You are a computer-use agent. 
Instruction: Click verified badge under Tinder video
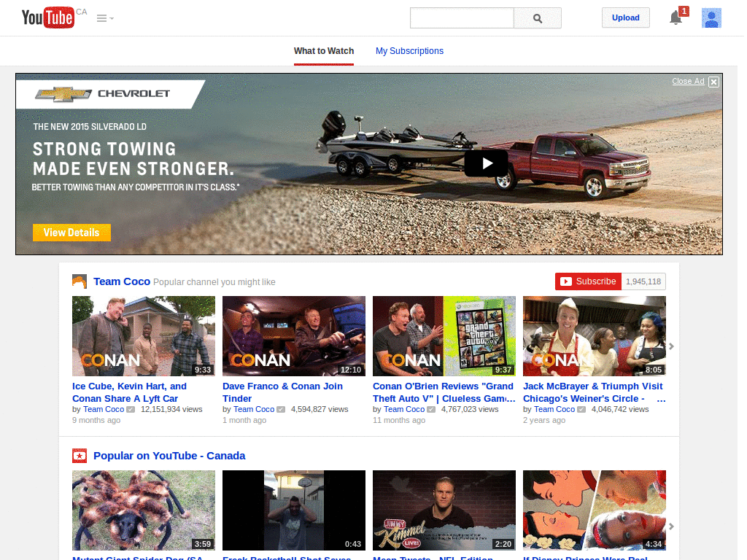coord(281,410)
